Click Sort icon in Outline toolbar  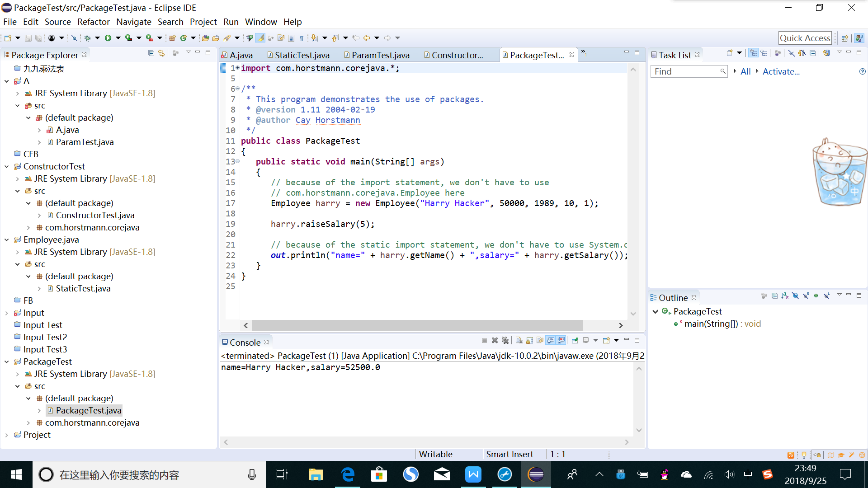(785, 296)
